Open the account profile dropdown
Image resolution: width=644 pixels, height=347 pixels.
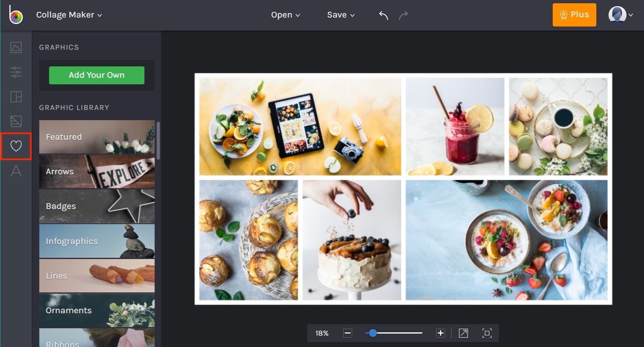[x=621, y=15]
